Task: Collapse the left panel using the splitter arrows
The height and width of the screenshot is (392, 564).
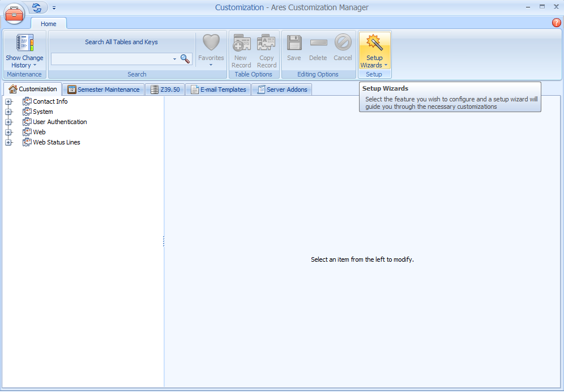Action: 164,240
